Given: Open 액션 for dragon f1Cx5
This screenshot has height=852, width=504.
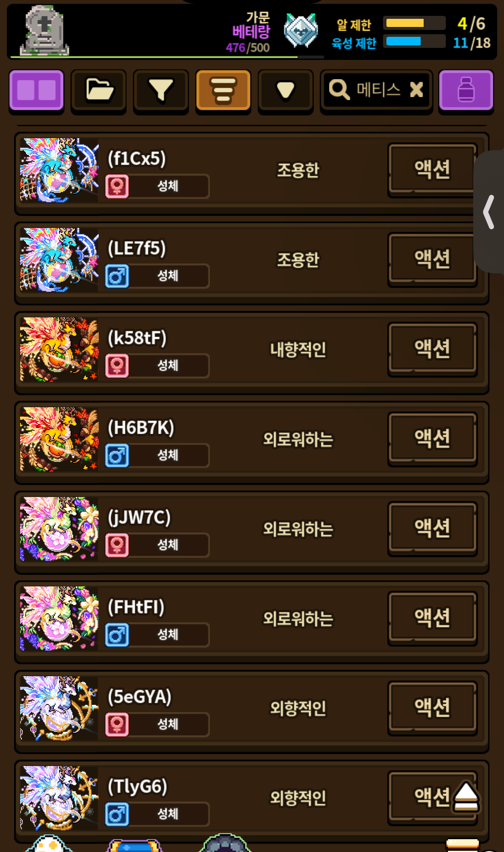Looking at the screenshot, I should [432, 169].
